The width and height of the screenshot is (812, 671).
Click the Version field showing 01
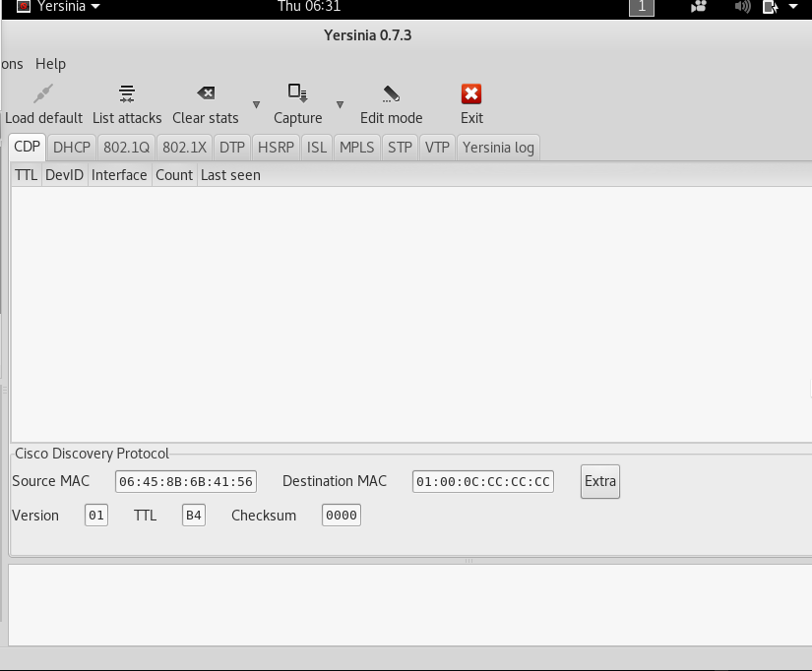96,516
